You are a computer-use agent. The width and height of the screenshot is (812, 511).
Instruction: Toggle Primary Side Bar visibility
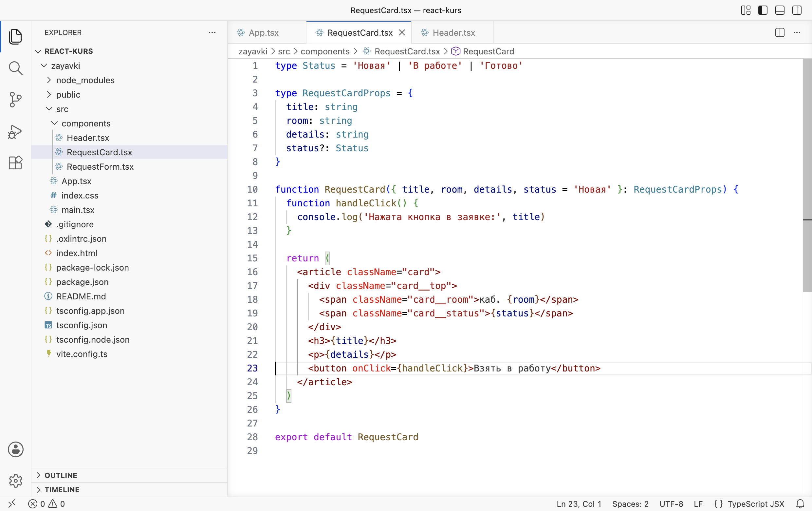tap(763, 10)
